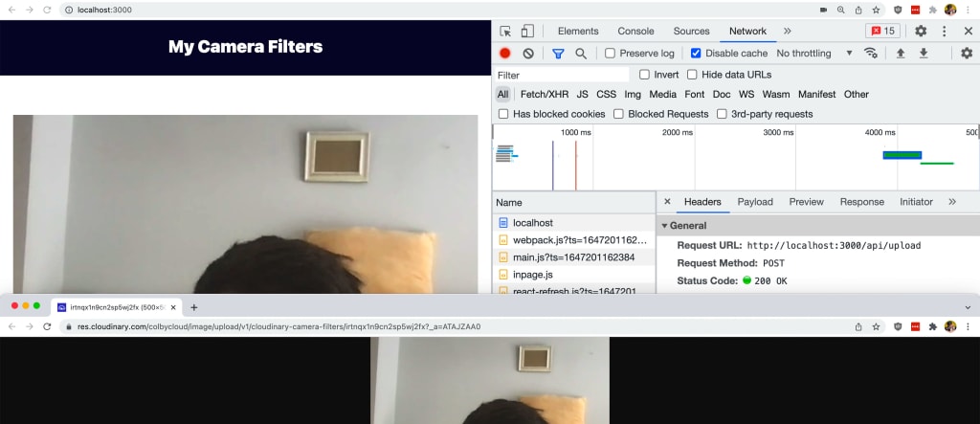Viewport: 980px width, 424px height.
Task: Open Chrome menu in Cloudinary window
Action: 968,326
